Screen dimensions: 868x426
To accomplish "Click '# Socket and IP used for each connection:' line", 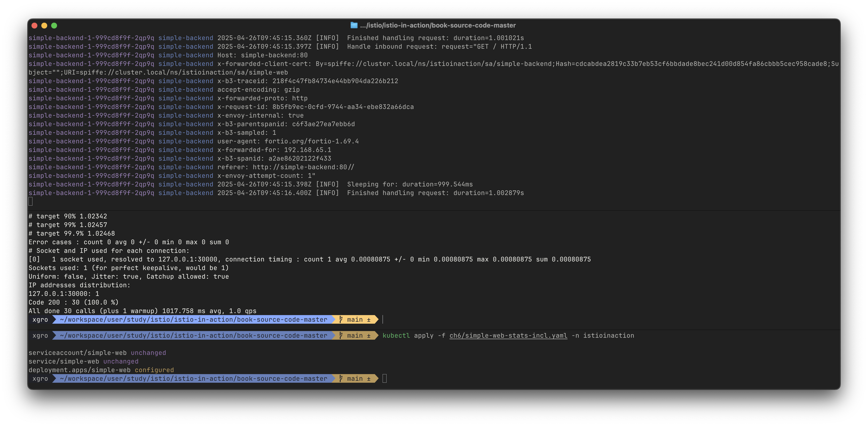I will coord(109,251).
